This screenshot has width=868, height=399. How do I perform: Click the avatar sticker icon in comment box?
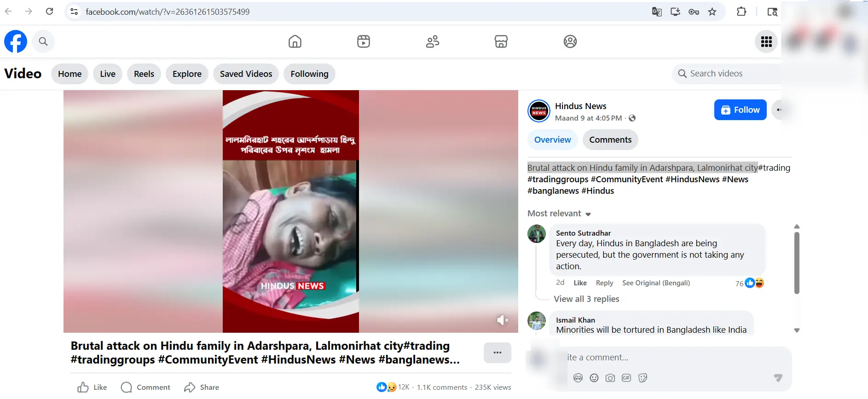coord(578,378)
